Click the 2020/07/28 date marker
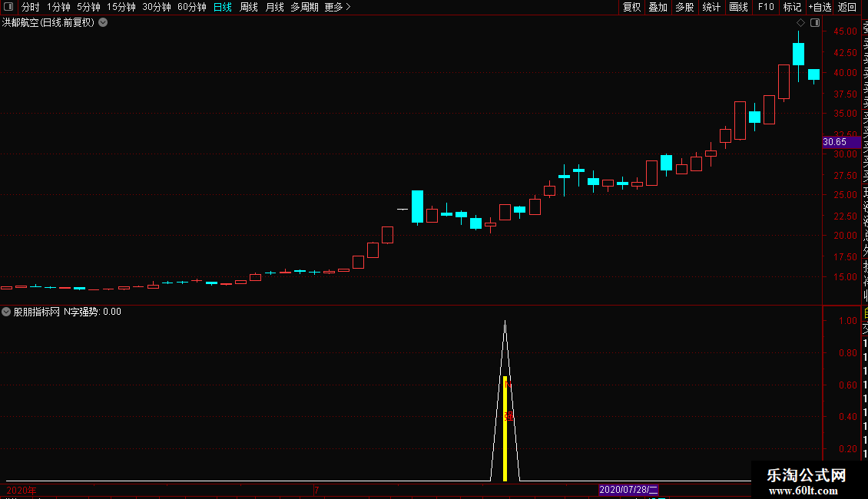This screenshot has width=868, height=499. [628, 490]
